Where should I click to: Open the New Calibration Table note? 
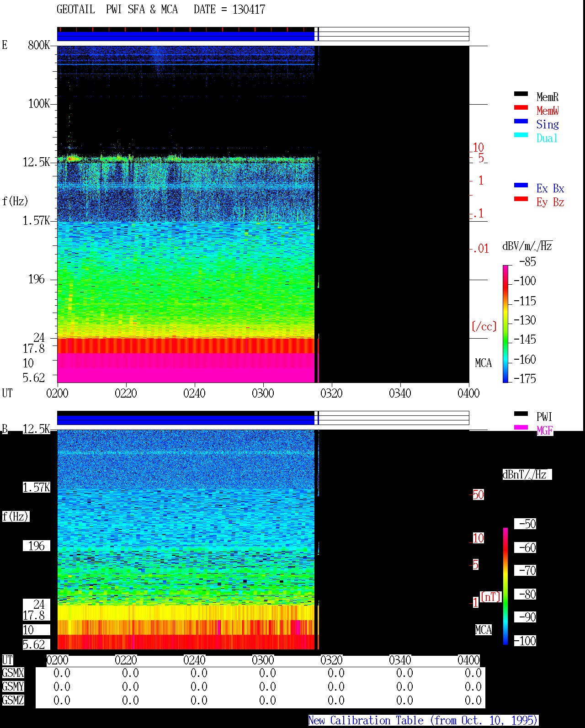[x=423, y=721]
